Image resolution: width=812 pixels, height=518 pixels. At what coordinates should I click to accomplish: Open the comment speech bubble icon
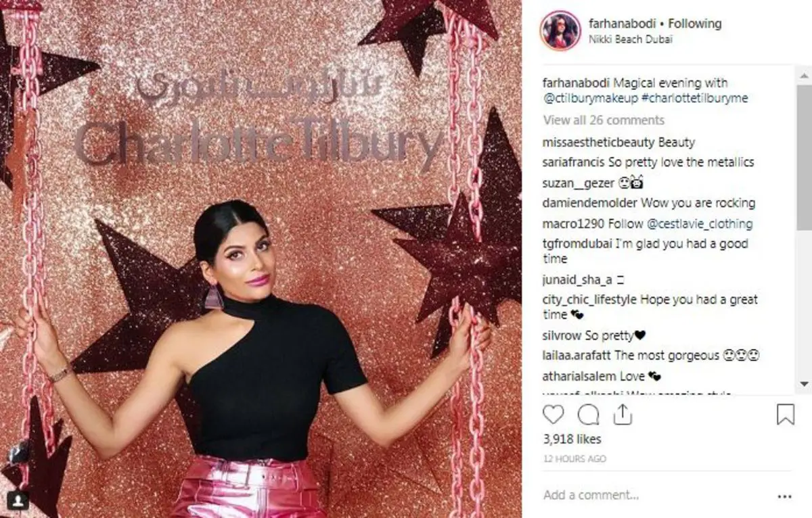589,414
